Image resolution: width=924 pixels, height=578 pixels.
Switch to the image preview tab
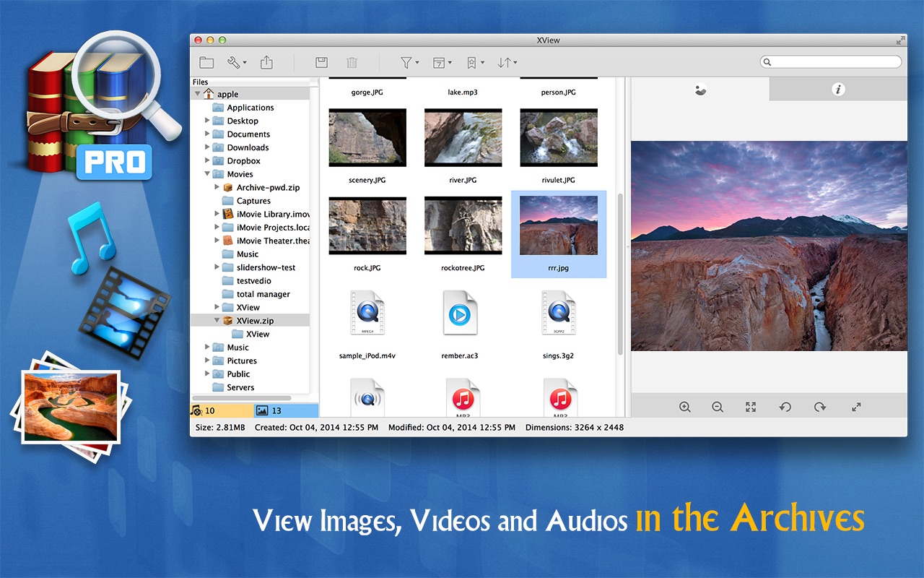(x=700, y=90)
